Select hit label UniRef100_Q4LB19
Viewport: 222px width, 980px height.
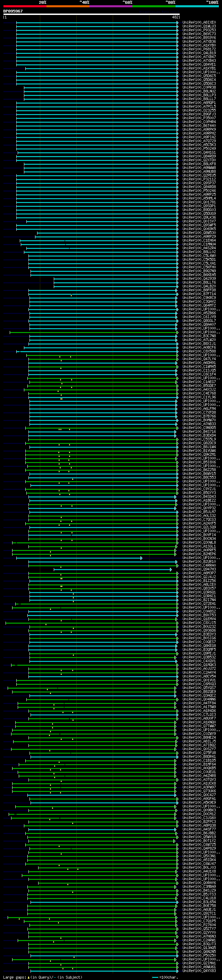click(x=199, y=53)
